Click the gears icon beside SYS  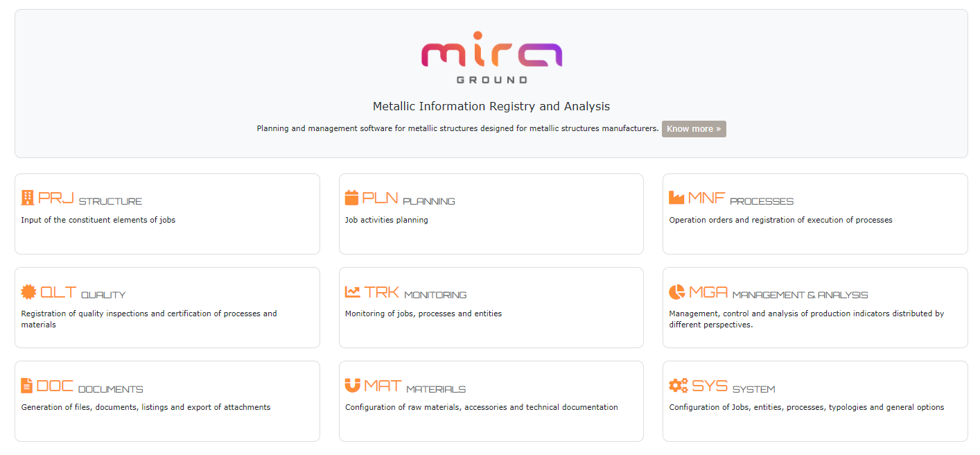pos(678,386)
